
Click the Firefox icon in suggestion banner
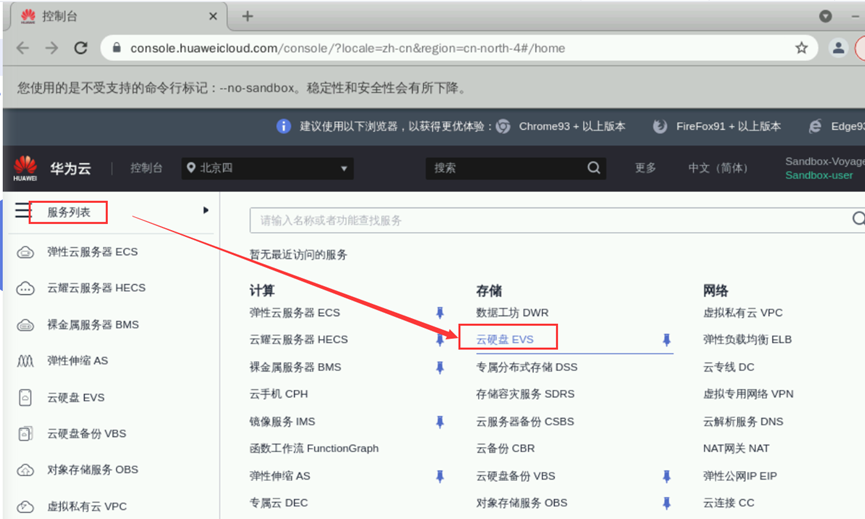pyautogui.click(x=660, y=126)
